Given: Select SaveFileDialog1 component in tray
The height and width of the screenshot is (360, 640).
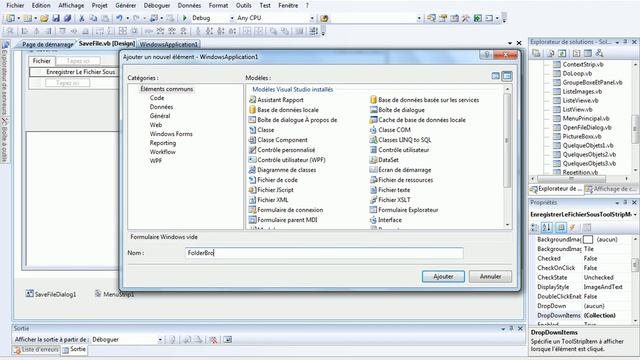Looking at the screenshot, I should (x=51, y=294).
